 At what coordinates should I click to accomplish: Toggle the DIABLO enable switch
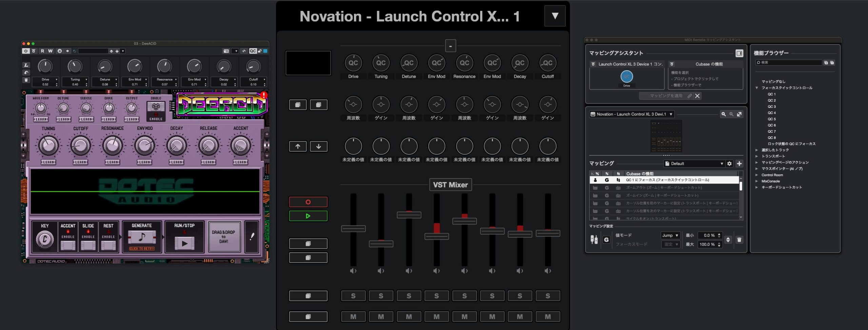coord(156,108)
